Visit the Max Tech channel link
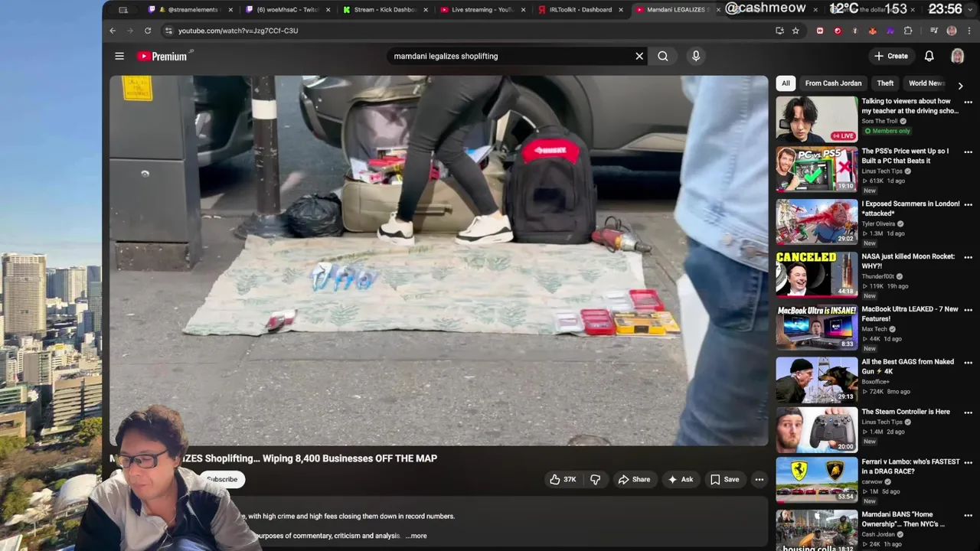980x551 pixels. [874, 329]
